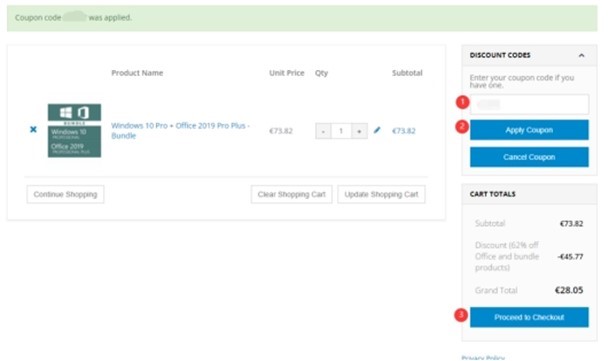This screenshot has width=609, height=361.
Task: Open the Windows 10 Pro + Office 2019 link
Action: click(x=180, y=131)
